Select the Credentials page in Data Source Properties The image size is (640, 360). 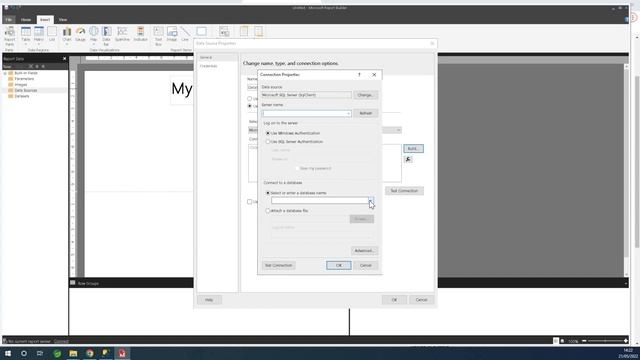[x=218, y=66]
